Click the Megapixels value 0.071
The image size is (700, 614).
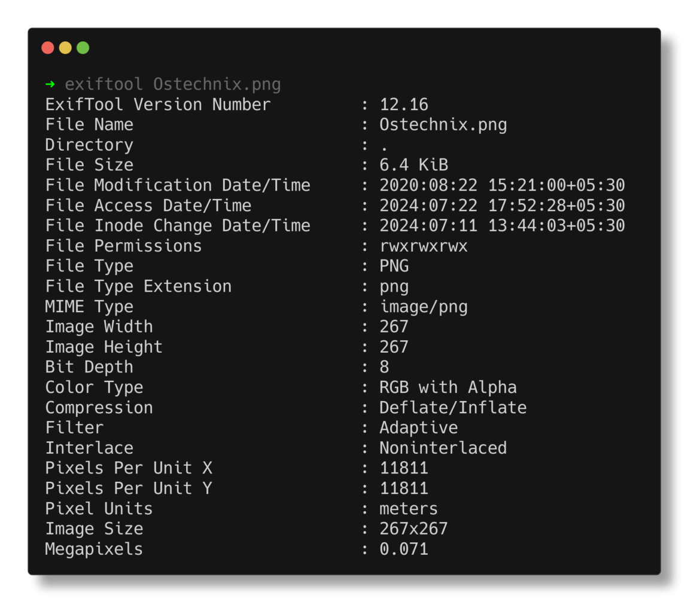point(404,549)
